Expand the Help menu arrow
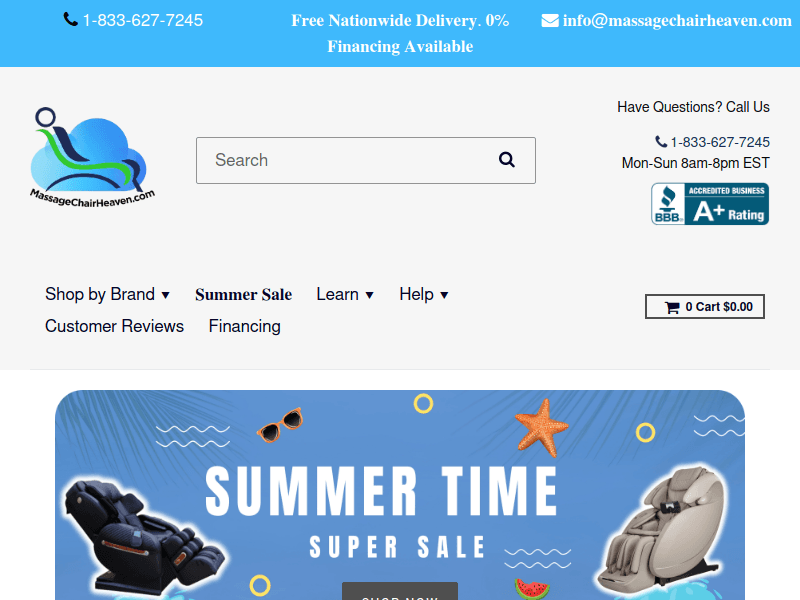The height and width of the screenshot is (600, 800). [x=444, y=295]
